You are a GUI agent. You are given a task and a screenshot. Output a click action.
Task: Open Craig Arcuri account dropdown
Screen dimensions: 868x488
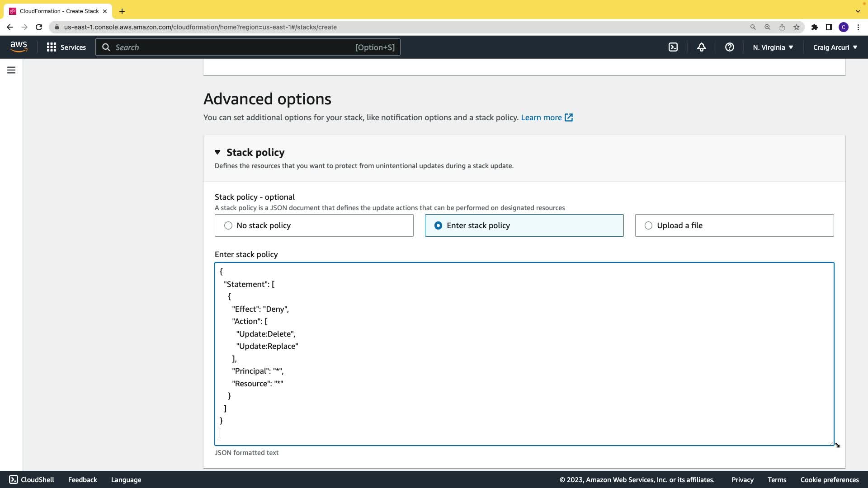pyautogui.click(x=835, y=47)
